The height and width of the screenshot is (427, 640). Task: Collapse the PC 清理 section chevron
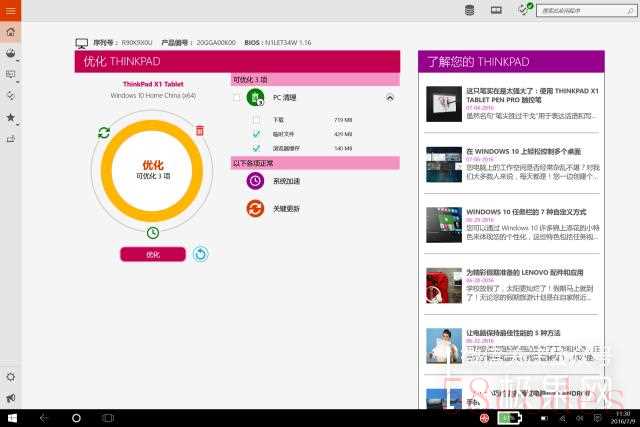[x=389, y=98]
